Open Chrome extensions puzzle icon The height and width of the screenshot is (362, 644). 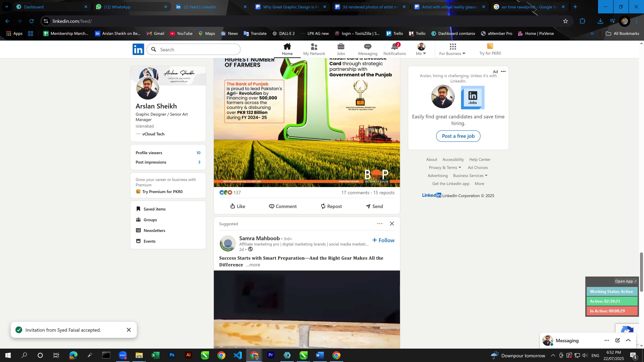[x=582, y=21]
